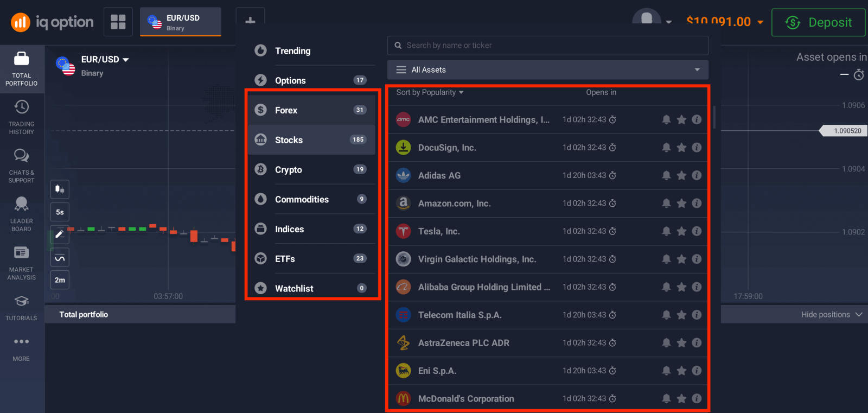The image size is (868, 413).
Task: Click the candlestick chart type tool
Action: coord(60,189)
